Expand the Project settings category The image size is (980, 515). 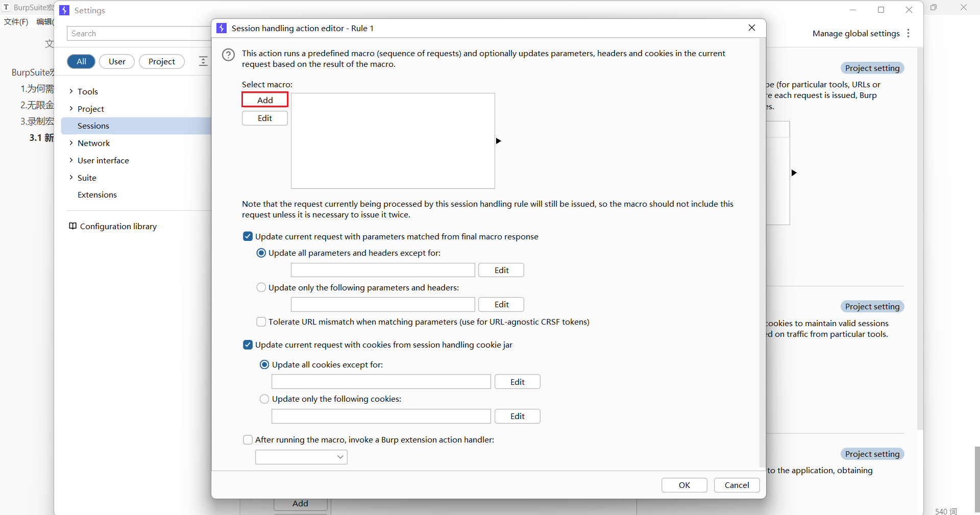coord(71,109)
